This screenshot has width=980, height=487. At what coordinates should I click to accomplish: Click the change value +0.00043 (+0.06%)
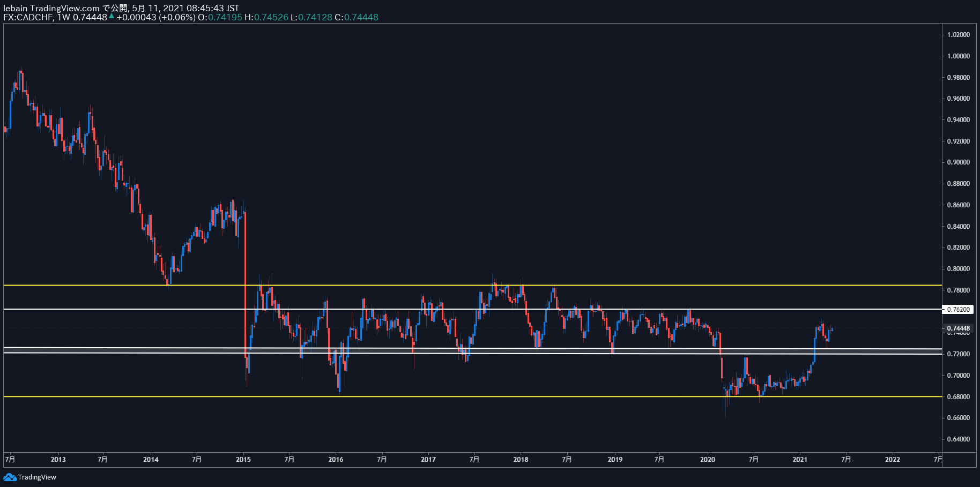point(156,17)
